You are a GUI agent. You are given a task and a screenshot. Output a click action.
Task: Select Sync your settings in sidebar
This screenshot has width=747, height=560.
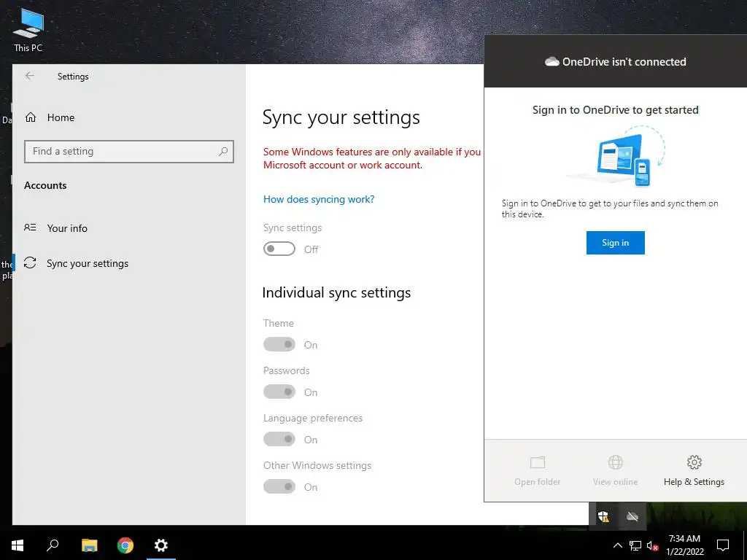coord(88,263)
